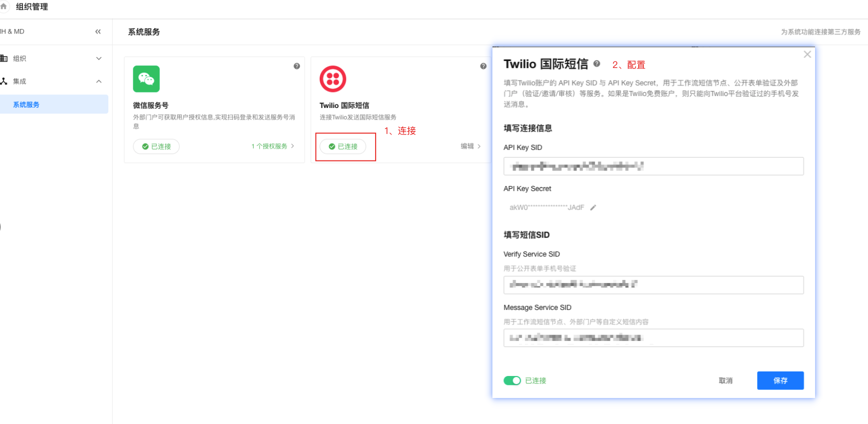Collapse the sidebar with double-chevron icon
This screenshot has height=424, width=868.
point(98,31)
